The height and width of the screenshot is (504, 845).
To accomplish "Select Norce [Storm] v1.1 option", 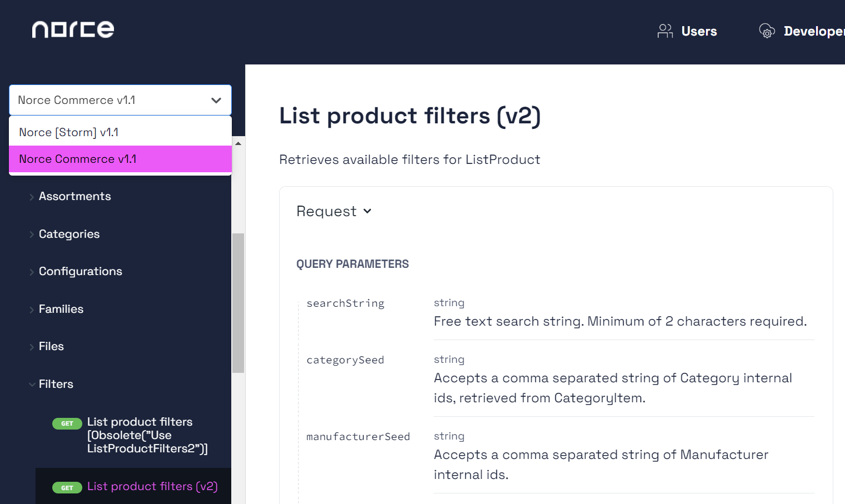I will (x=120, y=132).
